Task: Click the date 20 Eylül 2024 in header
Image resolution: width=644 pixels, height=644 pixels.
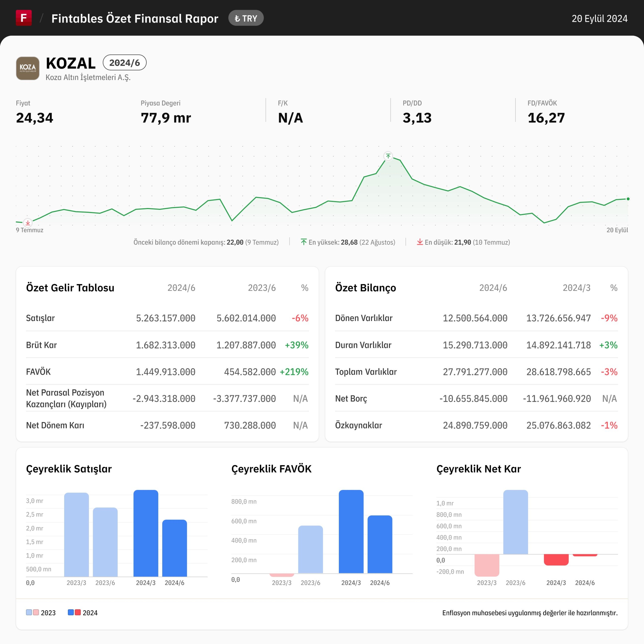Action: click(600, 18)
